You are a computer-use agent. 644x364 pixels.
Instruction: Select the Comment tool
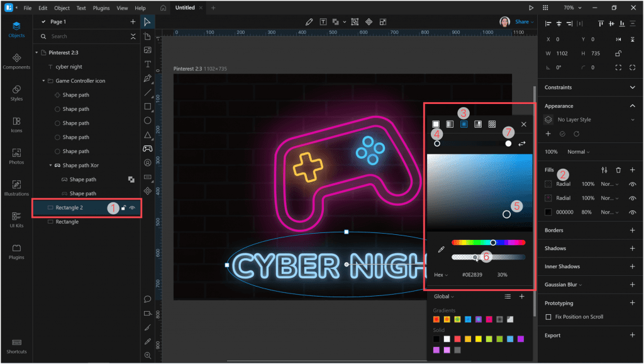147,299
